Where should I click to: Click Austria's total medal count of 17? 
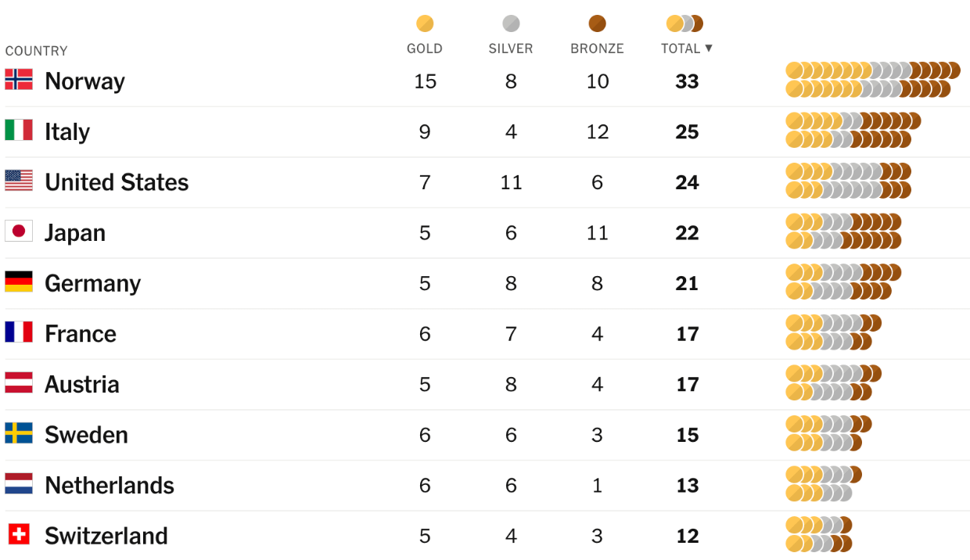click(x=687, y=384)
